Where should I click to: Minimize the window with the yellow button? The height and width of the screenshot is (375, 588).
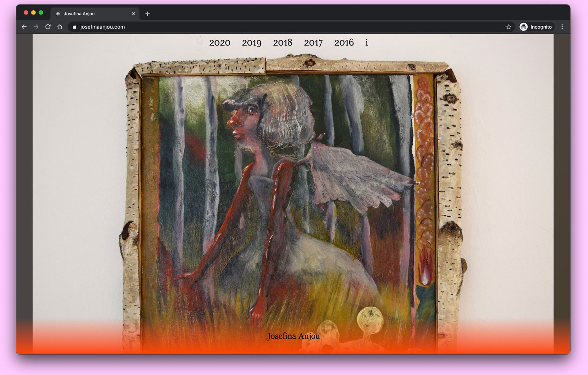point(33,13)
